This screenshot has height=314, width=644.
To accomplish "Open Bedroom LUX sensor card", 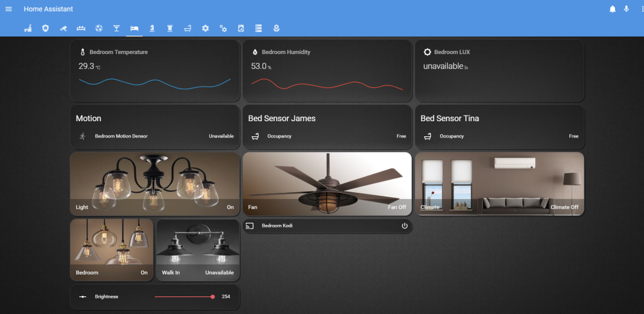I will click(x=500, y=70).
